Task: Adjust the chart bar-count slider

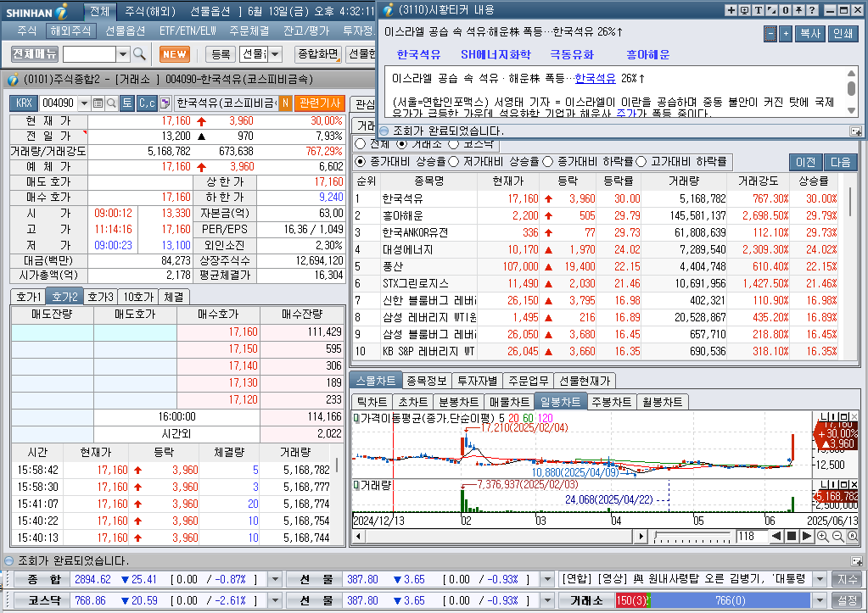Action: point(692,537)
